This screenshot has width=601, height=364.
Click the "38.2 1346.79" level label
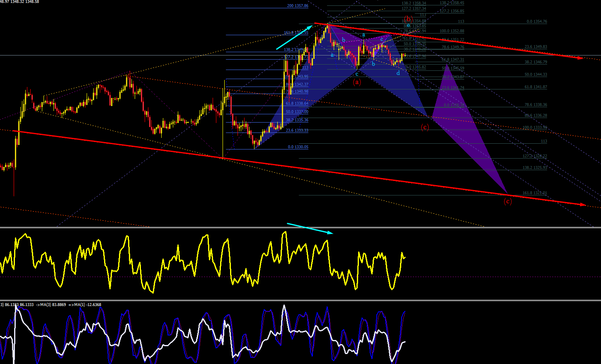(536, 62)
